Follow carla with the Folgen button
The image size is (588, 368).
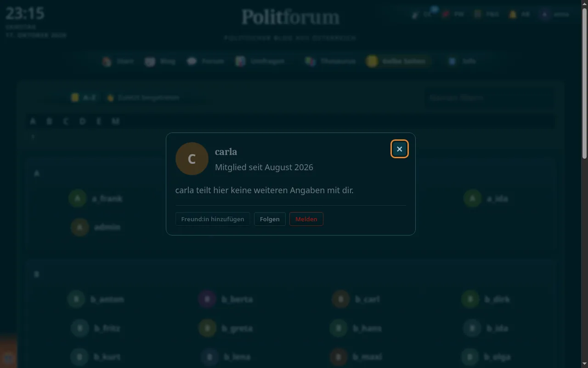(270, 219)
